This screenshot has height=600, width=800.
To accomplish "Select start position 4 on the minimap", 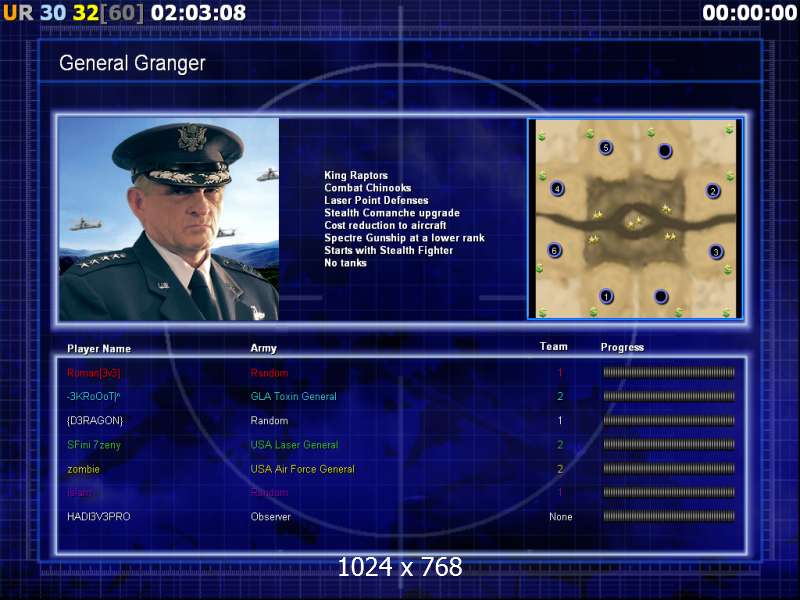I will (x=557, y=189).
